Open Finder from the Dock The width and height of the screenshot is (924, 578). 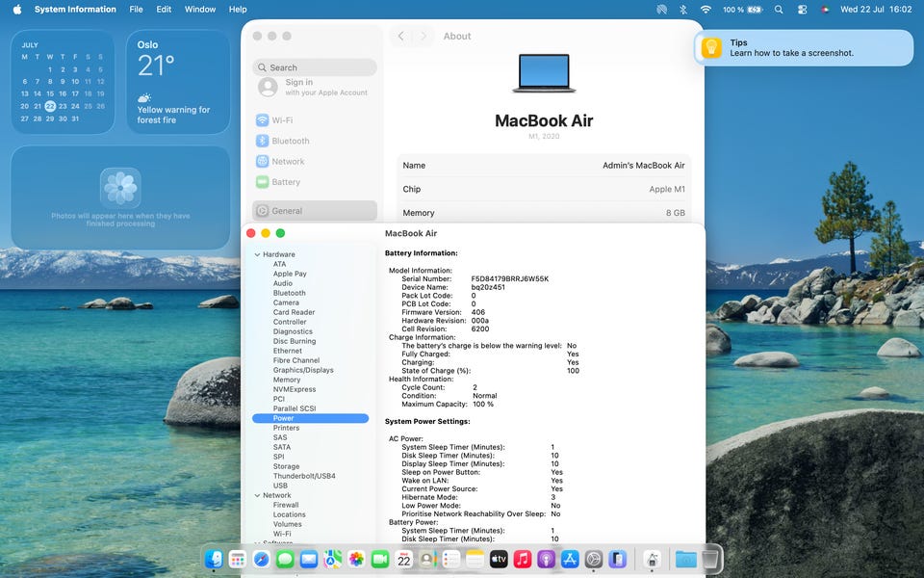(214, 559)
